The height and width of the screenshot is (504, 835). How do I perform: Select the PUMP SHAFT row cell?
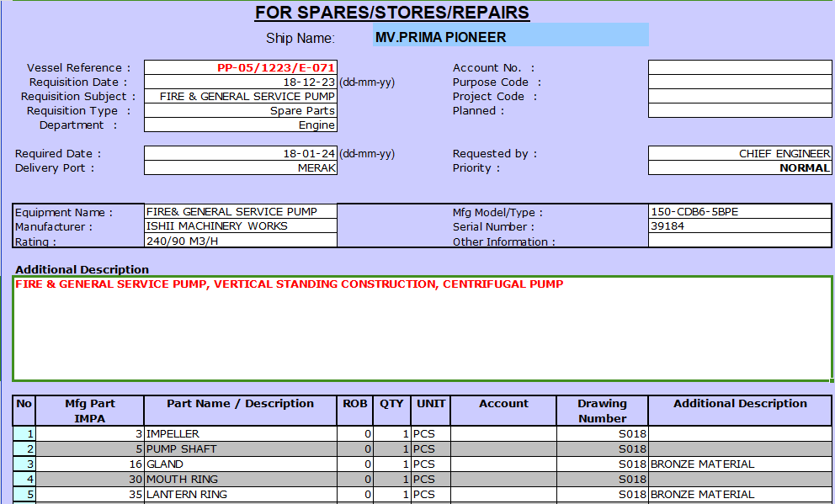[x=240, y=449]
